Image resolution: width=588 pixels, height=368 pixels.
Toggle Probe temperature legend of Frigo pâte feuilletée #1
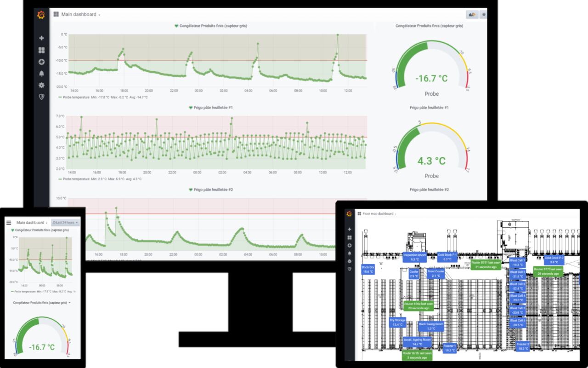(76, 179)
